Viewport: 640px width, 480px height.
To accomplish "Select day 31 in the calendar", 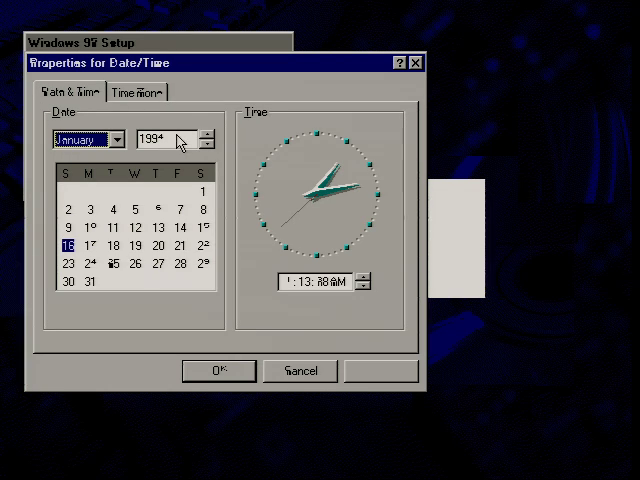I will (90, 281).
